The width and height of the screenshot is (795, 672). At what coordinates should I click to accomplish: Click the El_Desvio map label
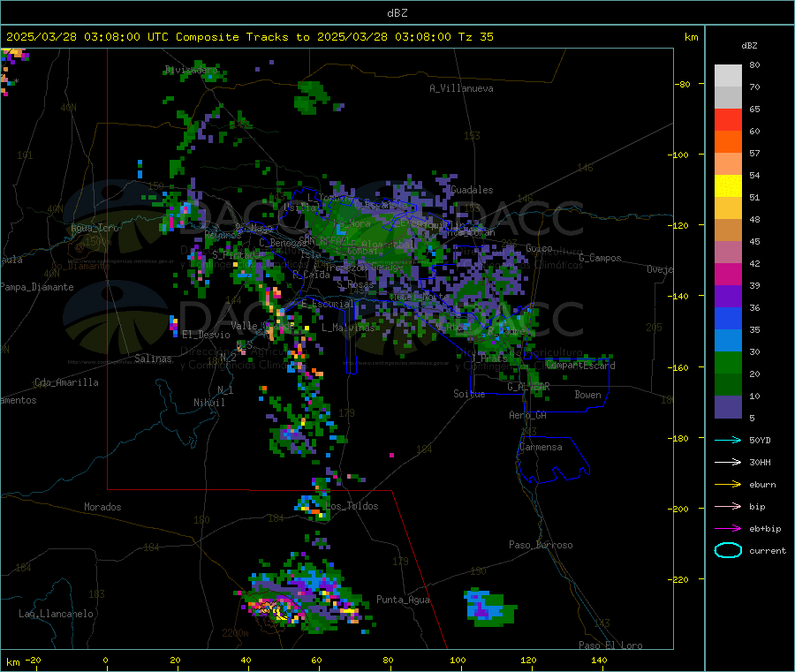[206, 335]
